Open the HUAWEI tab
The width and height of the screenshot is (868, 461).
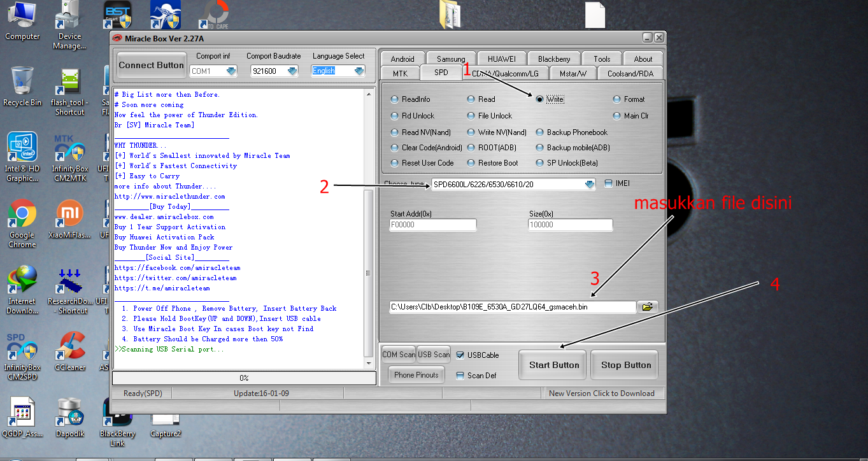coord(502,59)
